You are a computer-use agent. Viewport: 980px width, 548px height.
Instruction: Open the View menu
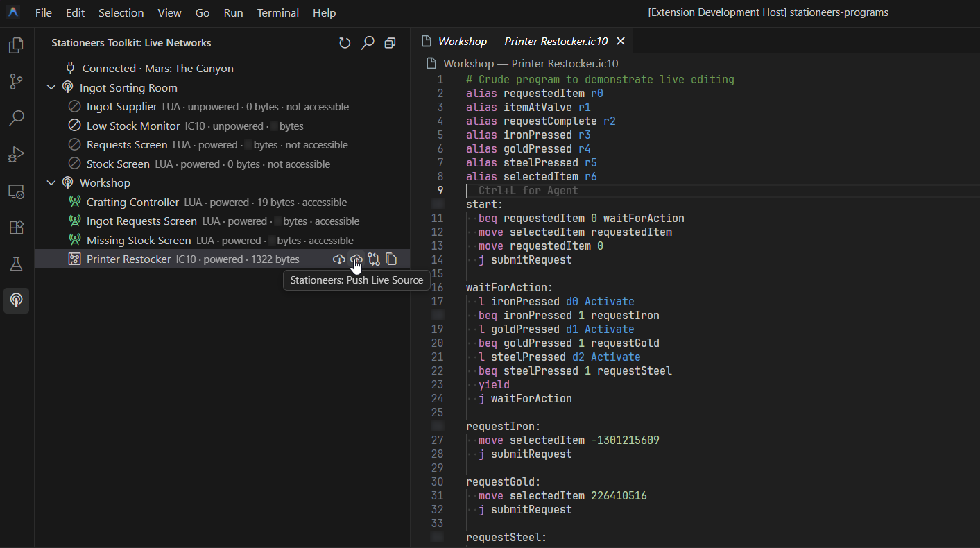pyautogui.click(x=169, y=12)
